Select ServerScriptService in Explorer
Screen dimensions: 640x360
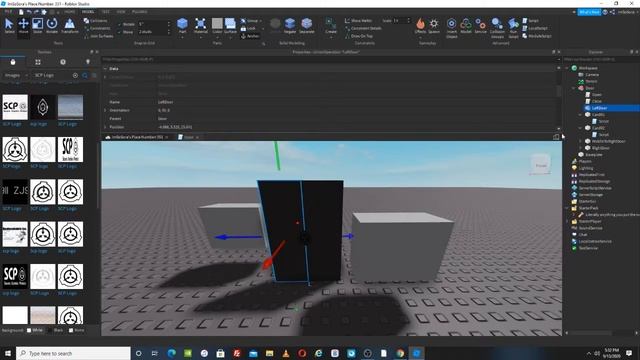point(595,188)
